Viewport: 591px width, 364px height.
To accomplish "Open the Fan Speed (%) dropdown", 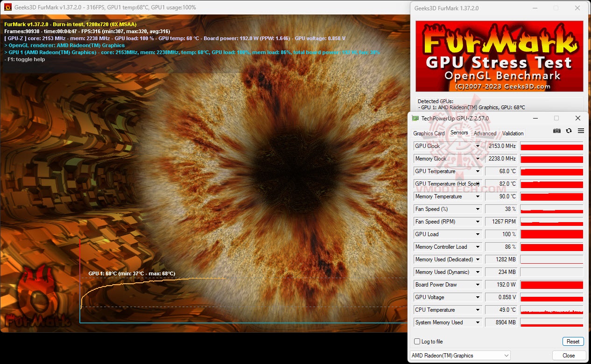I will coord(478,209).
